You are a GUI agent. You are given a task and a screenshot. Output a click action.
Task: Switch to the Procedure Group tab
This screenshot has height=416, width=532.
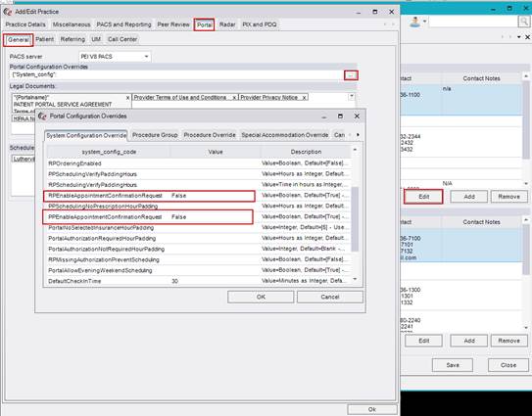coord(155,135)
